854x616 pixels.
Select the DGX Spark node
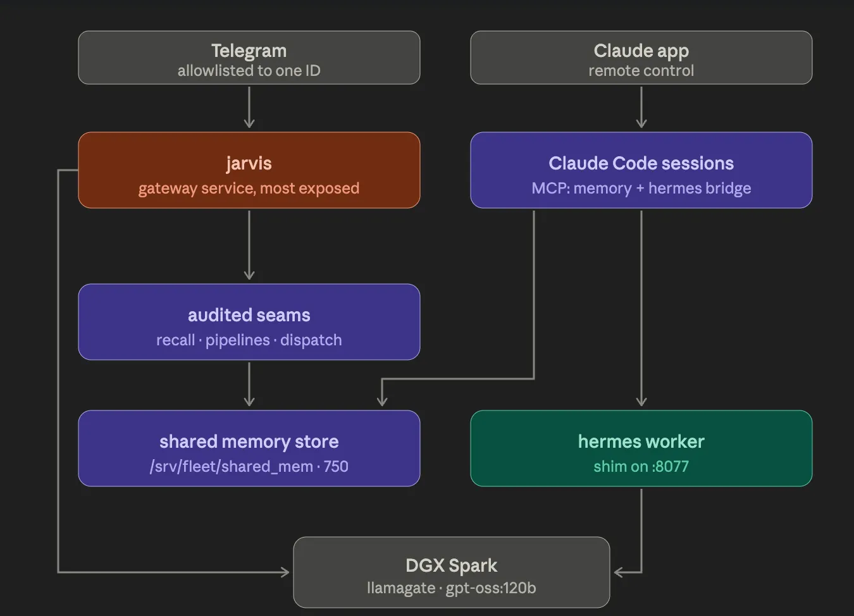[x=452, y=572]
